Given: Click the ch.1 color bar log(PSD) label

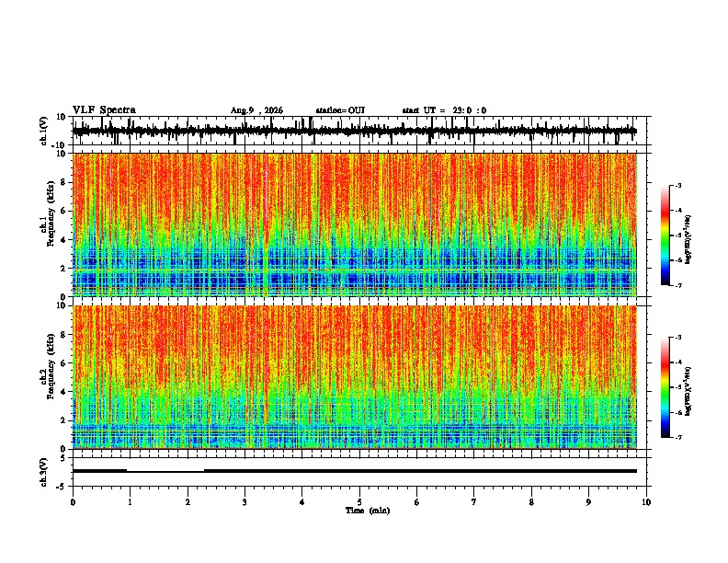Looking at the screenshot, I should (x=688, y=240).
